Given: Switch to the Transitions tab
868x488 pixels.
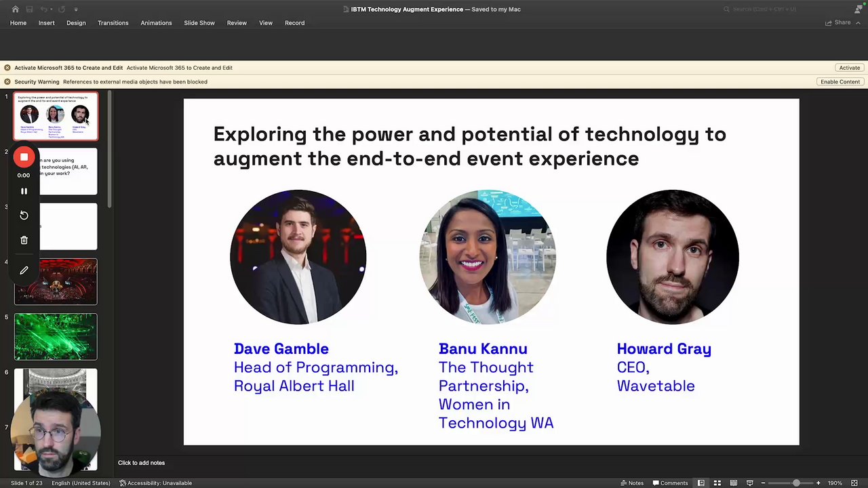Looking at the screenshot, I should pos(113,23).
